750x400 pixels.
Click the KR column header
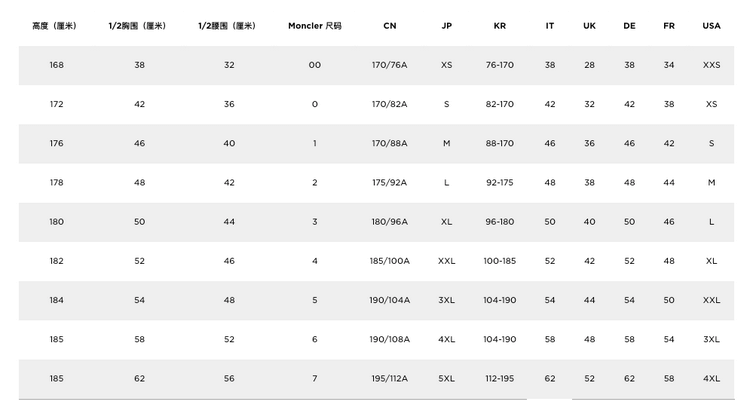click(500, 26)
